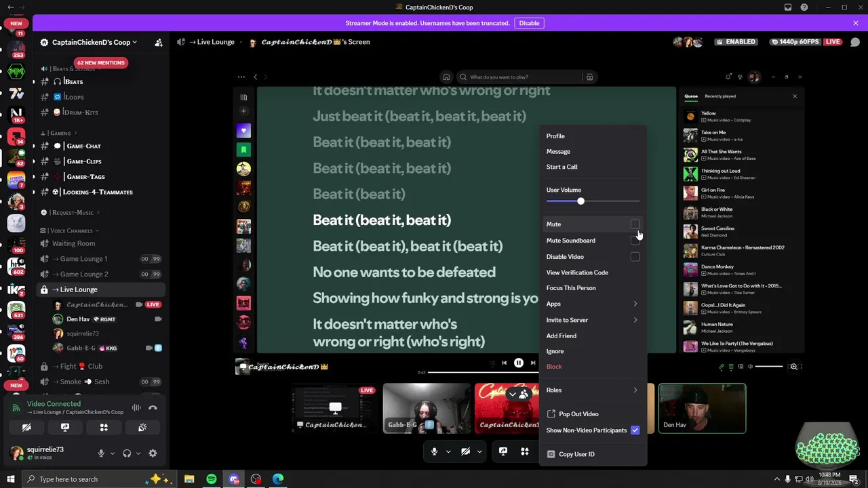The height and width of the screenshot is (488, 868).
Task: Open the Den Hav video tile
Action: tap(702, 409)
